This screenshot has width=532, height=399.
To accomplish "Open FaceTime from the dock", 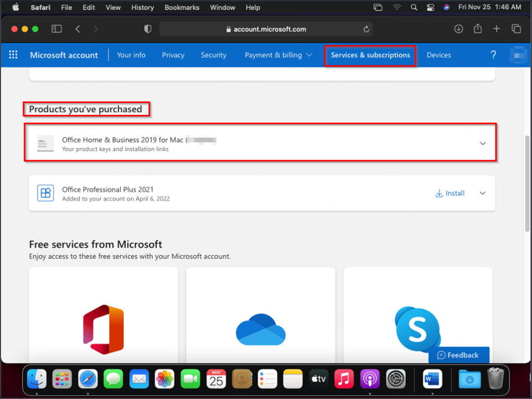I will click(x=190, y=379).
